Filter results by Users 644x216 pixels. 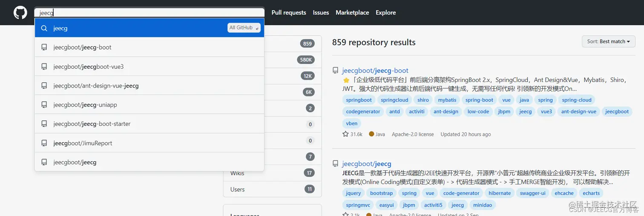pyautogui.click(x=237, y=189)
